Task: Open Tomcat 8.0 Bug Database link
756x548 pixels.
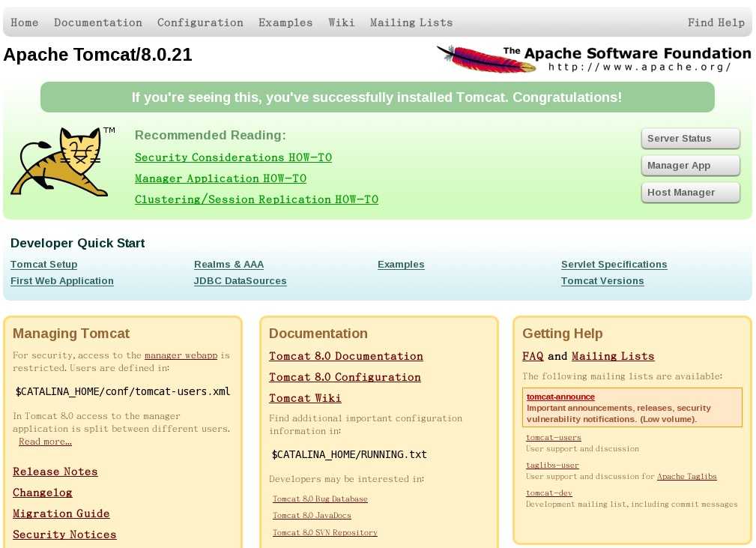Action: tap(320, 499)
